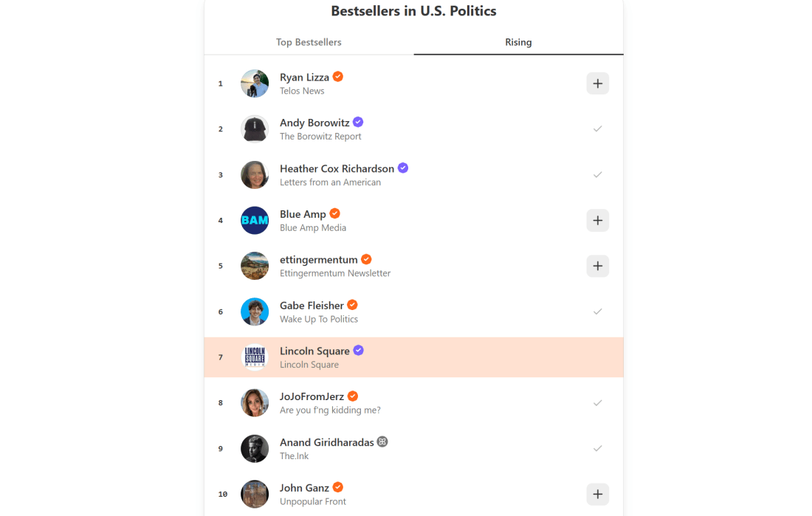The width and height of the screenshot is (812, 516).
Task: Open Wake Up To Politics publication
Action: tap(319, 320)
